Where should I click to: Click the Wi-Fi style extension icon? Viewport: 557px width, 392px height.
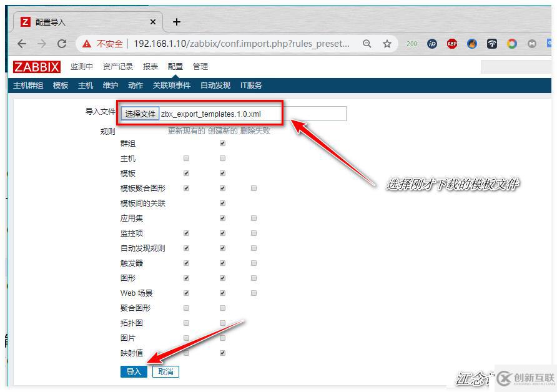[x=492, y=44]
